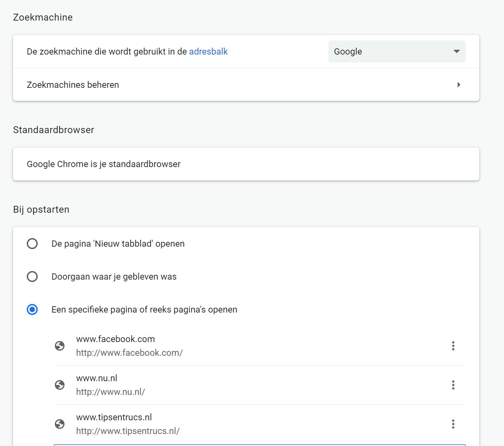Follow the 'adresbalk' link

pos(208,51)
